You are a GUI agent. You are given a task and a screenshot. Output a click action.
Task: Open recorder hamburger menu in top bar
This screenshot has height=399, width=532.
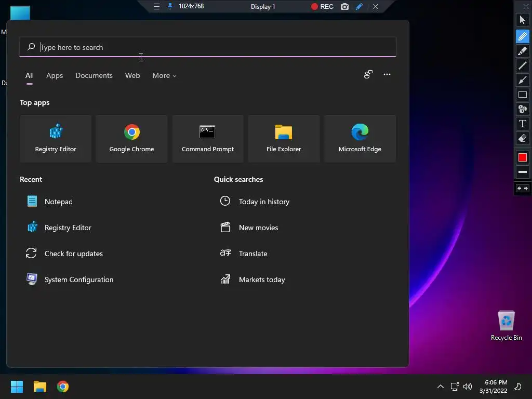click(156, 6)
